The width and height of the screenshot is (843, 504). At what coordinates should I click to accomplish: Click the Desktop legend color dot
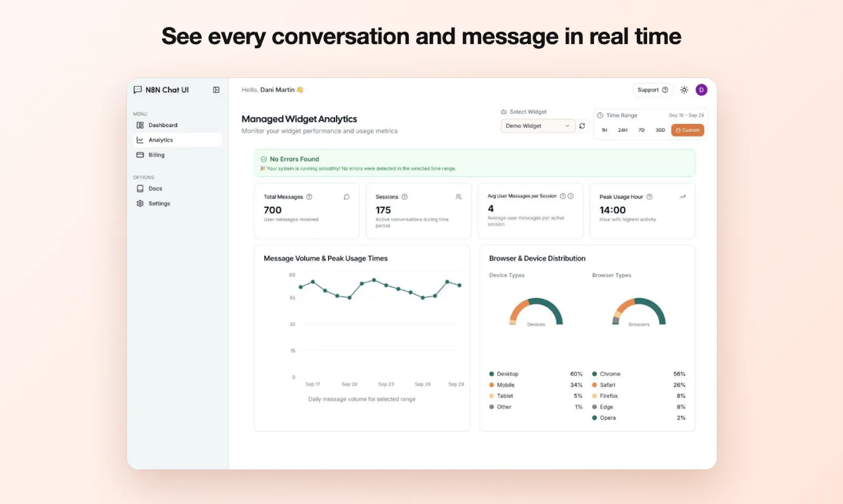pos(492,374)
